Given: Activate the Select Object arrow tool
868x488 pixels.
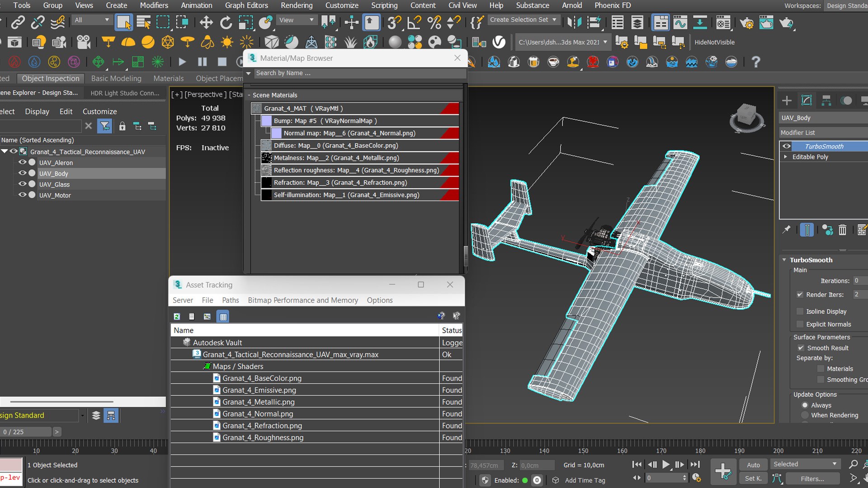Looking at the screenshot, I should tap(124, 22).
